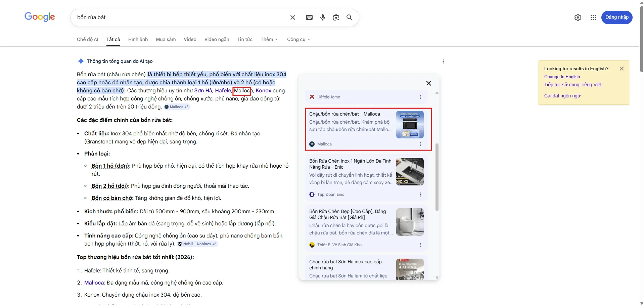The height and width of the screenshot is (305, 644).
Task: Click 'Looking for results in English?' heading
Action: click(576, 69)
